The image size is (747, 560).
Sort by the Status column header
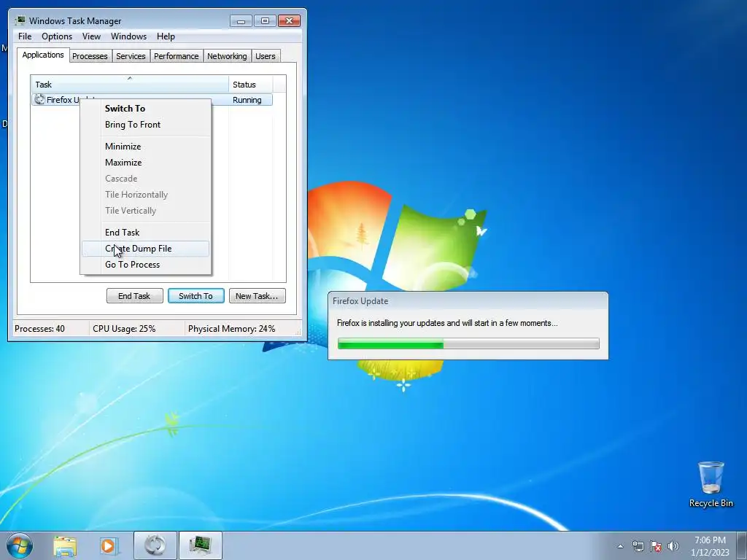[251, 85]
